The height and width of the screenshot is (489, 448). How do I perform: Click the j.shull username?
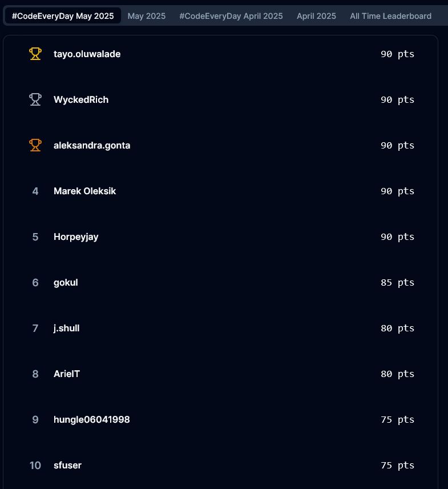pyautogui.click(x=66, y=328)
